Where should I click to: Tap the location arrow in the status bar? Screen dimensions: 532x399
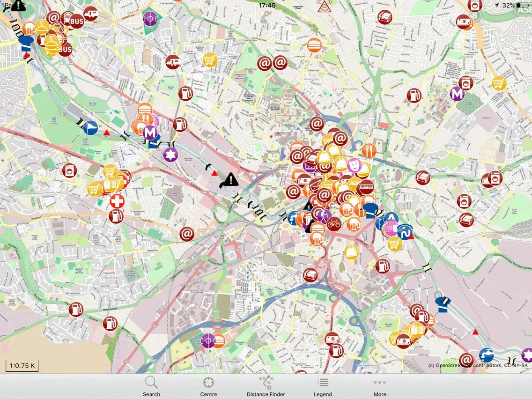click(x=497, y=5)
